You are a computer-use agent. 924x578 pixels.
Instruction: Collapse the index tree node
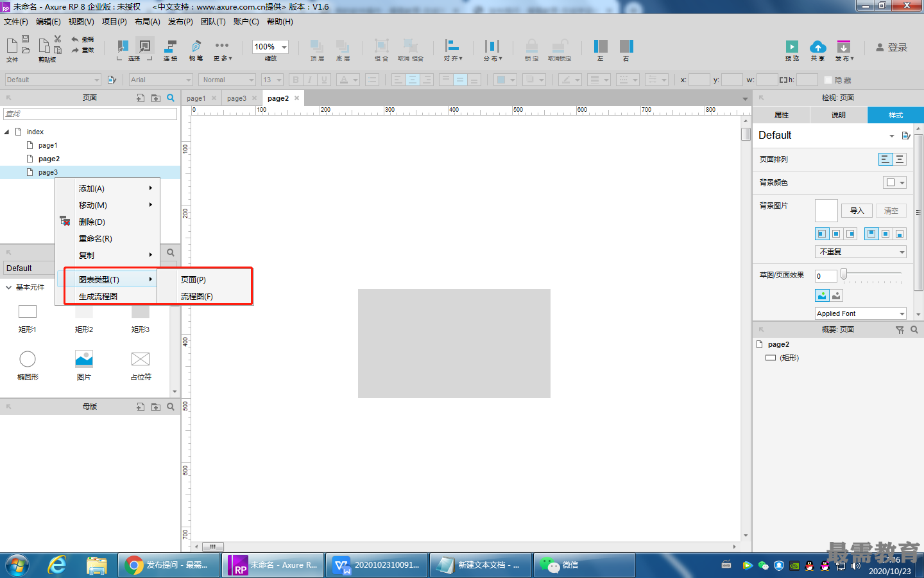6,132
